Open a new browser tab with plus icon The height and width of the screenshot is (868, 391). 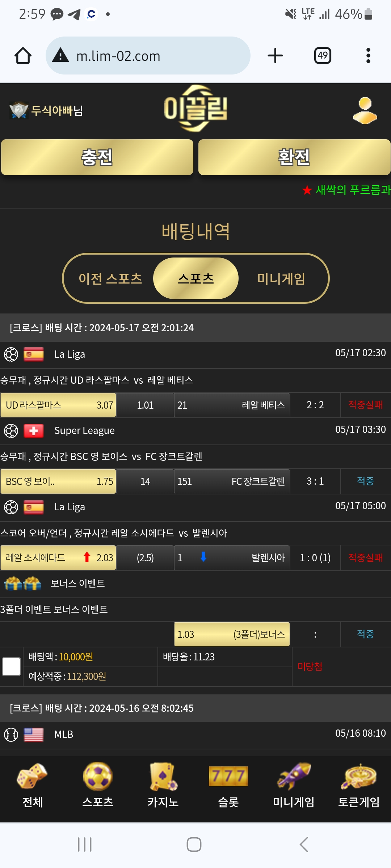tap(275, 56)
